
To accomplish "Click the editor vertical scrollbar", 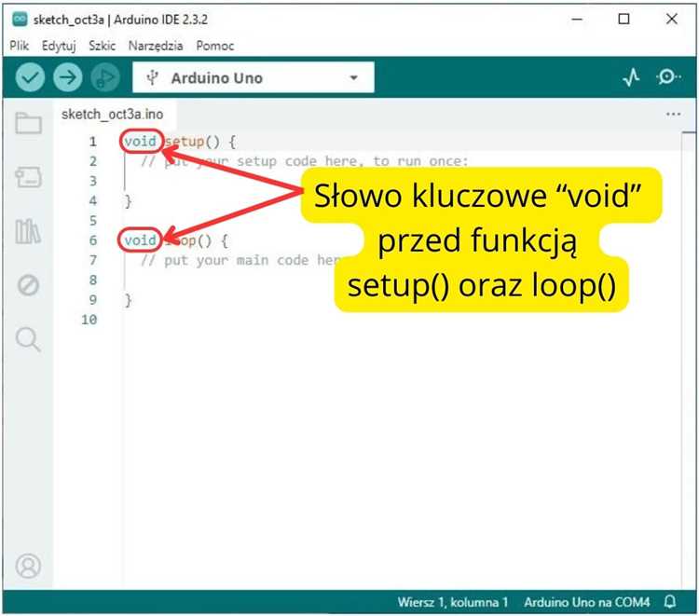I will tap(689, 360).
